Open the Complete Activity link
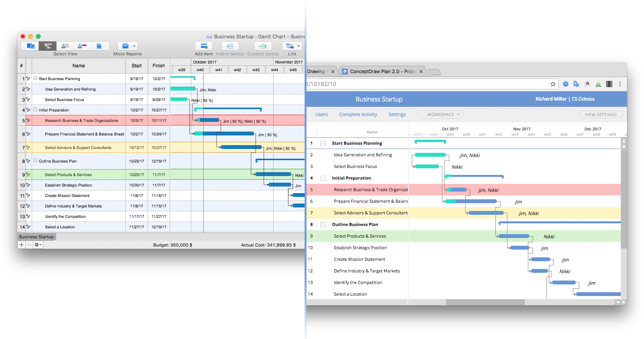 point(358,115)
